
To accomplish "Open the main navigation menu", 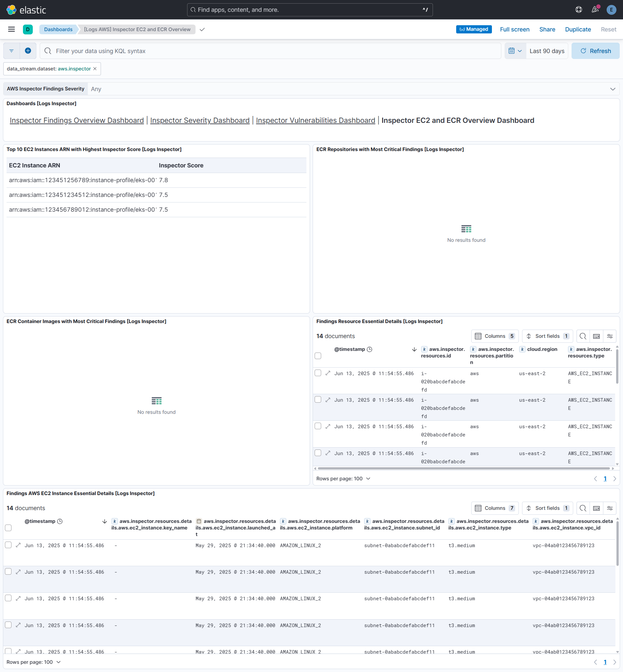I will coord(11,29).
